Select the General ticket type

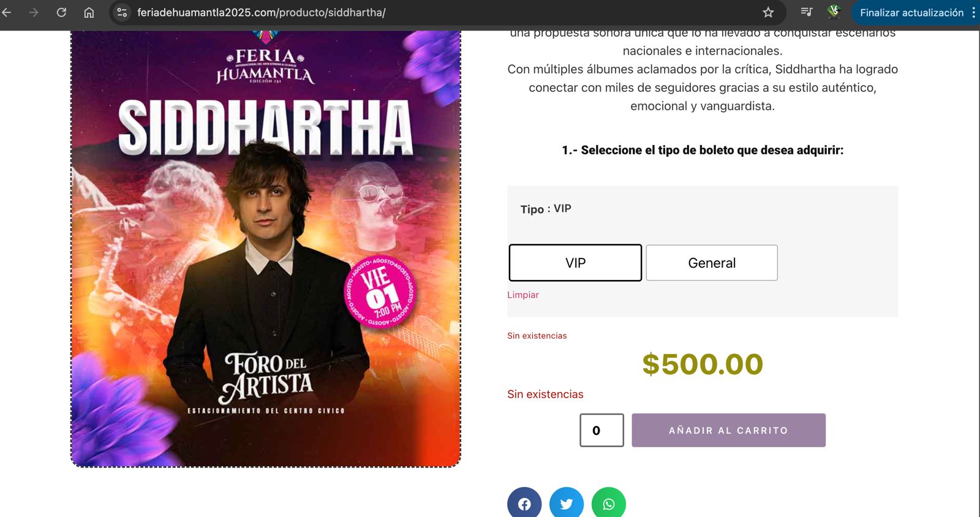tap(712, 263)
